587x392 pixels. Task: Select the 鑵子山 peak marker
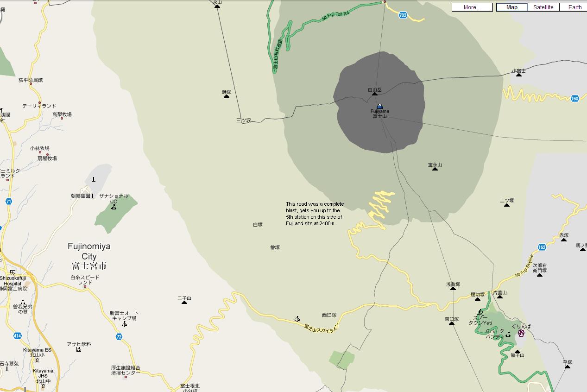517,352
